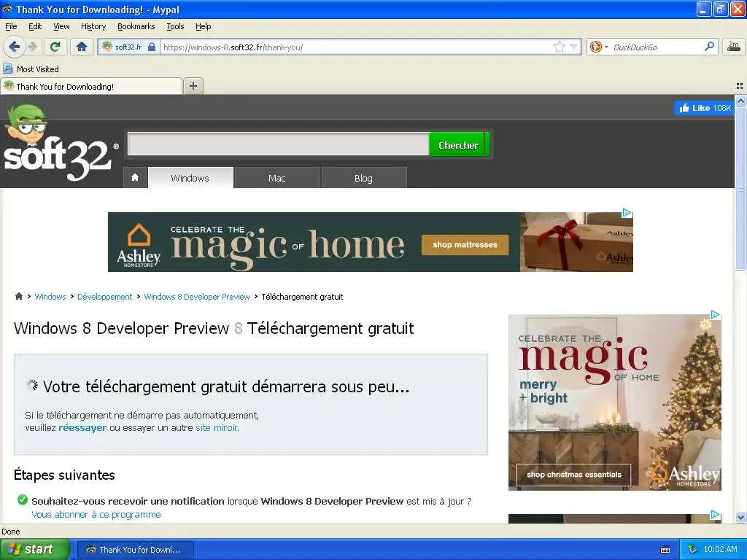The image size is (747, 560).
Task: Click the Thank You for Downl... taskbar item
Action: 135,550
